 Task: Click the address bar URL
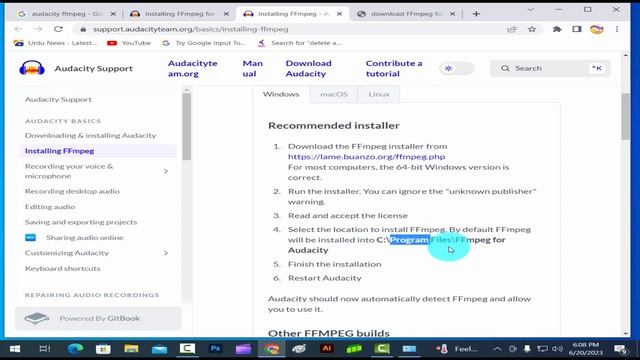pyautogui.click(x=191, y=29)
